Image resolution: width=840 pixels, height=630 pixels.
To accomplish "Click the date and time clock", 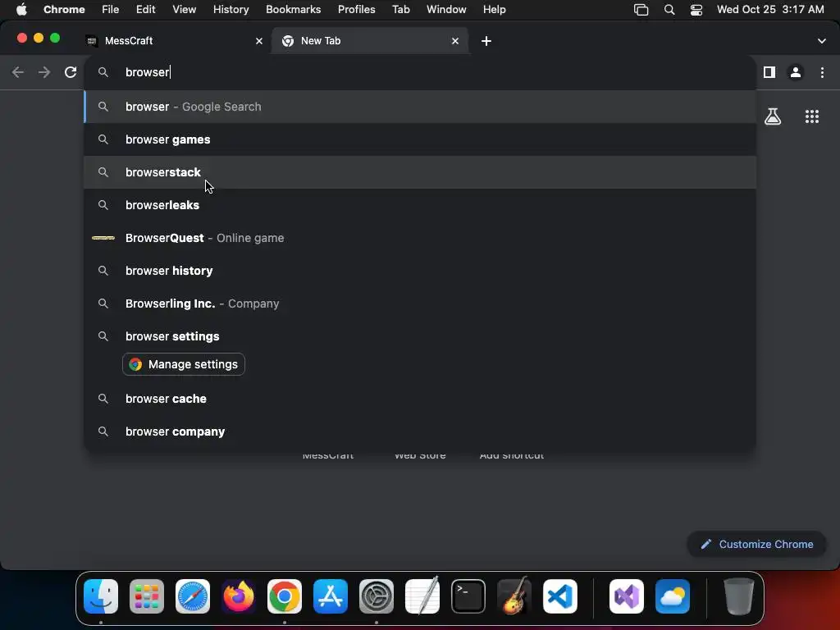I will 770,10.
